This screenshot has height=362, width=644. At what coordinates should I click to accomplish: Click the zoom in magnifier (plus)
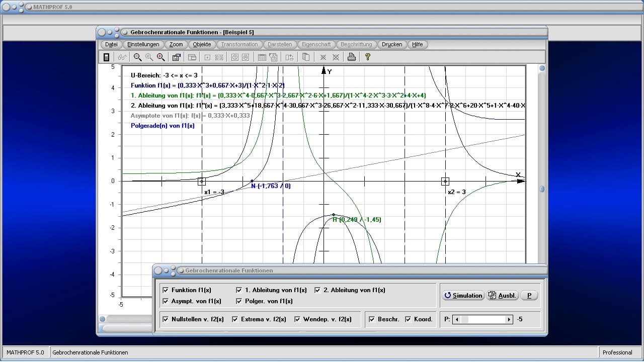(x=160, y=57)
